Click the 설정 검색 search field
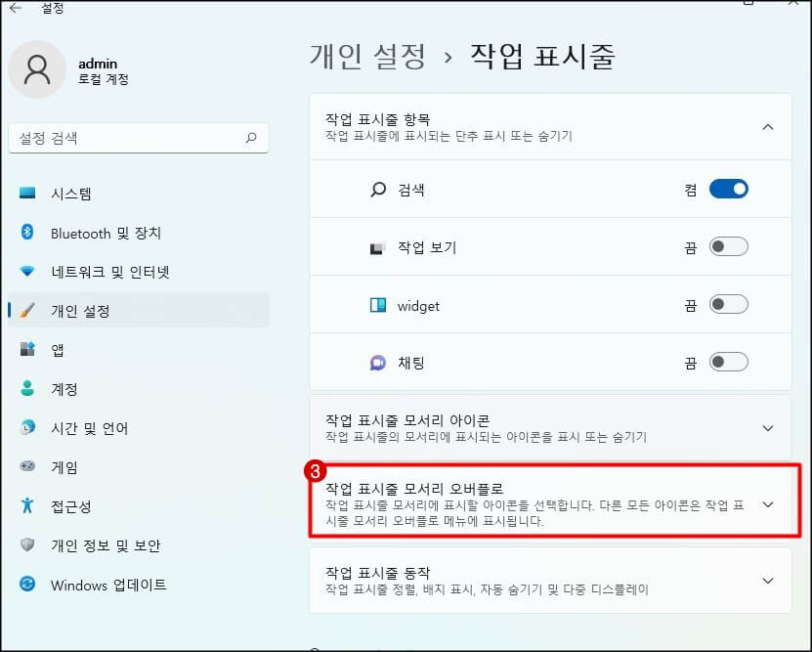812x652 pixels. tap(138, 138)
